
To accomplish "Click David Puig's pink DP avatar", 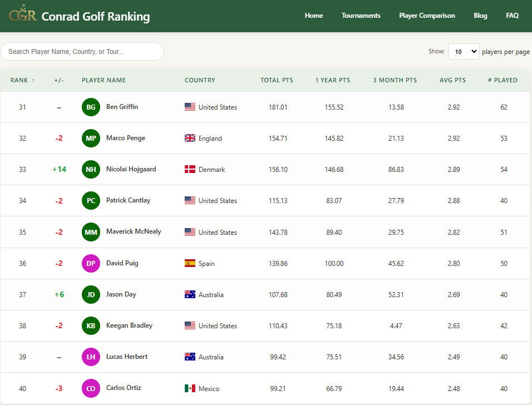I will click(91, 263).
